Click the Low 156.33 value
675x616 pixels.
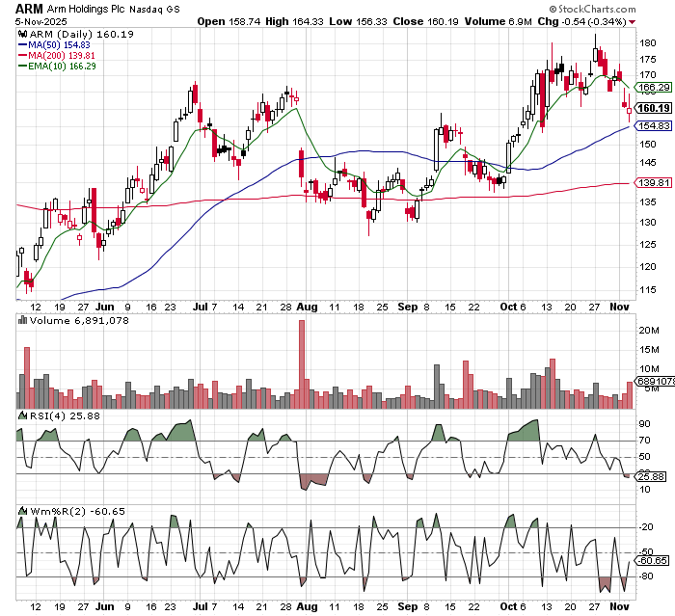[358, 21]
